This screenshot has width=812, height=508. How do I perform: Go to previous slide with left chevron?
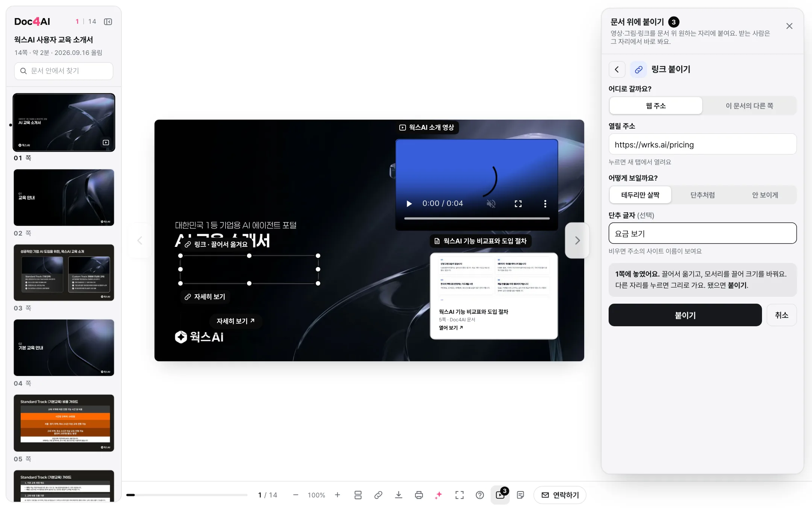[x=140, y=240]
